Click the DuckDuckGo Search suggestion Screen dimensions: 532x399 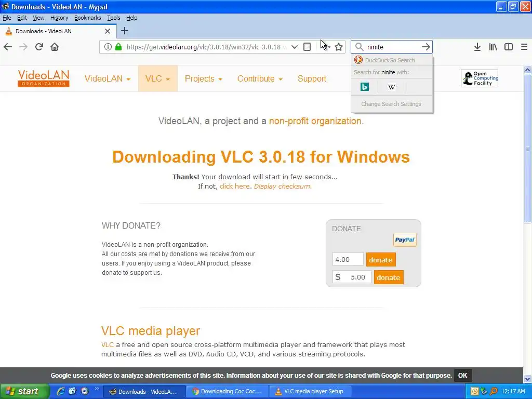point(392,60)
